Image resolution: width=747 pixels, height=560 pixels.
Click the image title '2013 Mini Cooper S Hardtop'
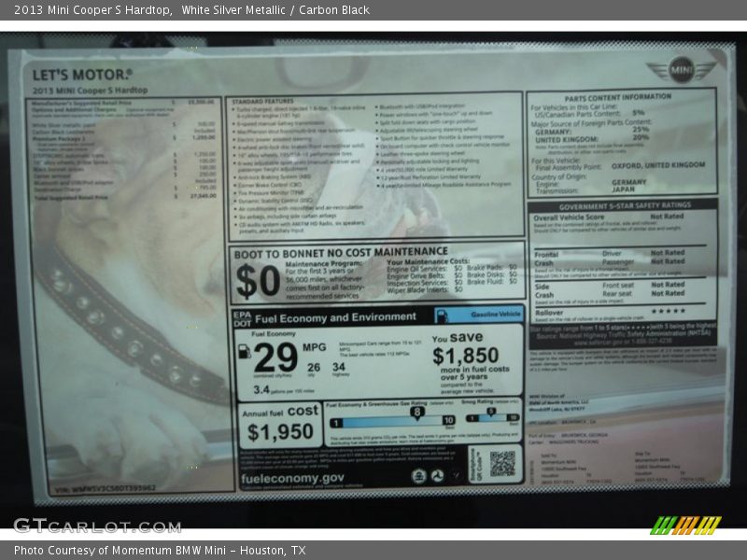point(92,10)
